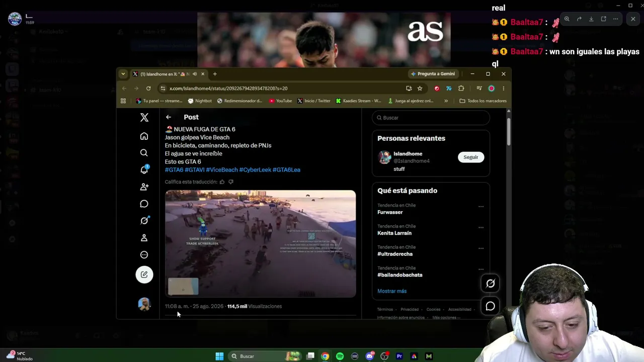Click Pregunta a Gemini button
Image resolution: width=644 pixels, height=362 pixels.
433,74
